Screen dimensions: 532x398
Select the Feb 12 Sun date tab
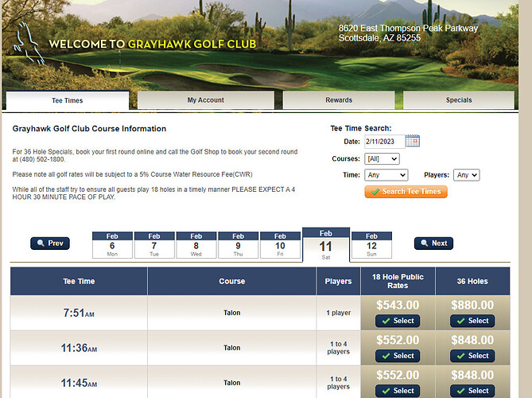tap(371, 245)
